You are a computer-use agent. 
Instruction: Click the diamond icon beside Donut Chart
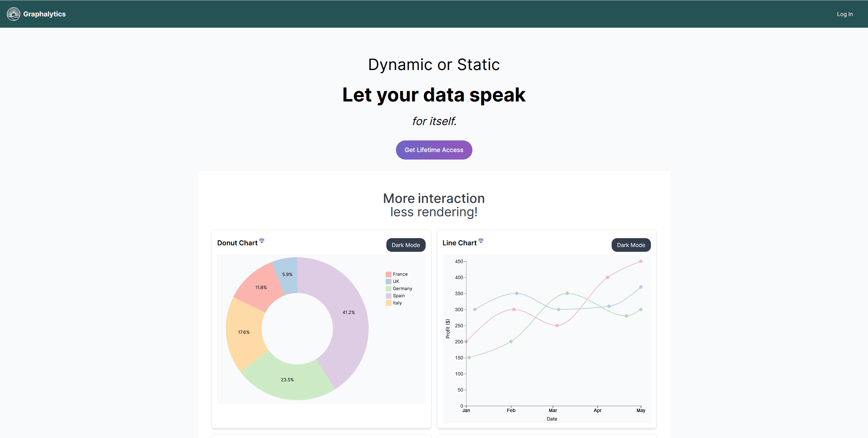[262, 241]
